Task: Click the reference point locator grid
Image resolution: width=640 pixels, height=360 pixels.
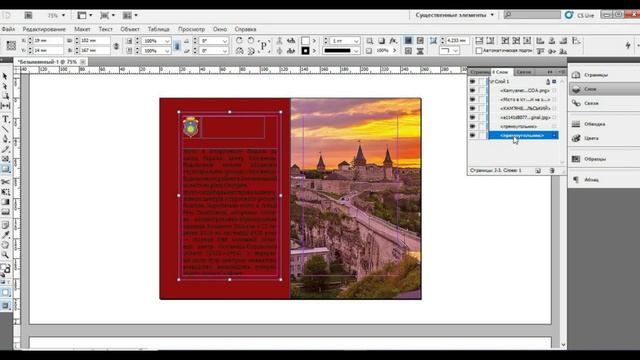Action: point(11,45)
